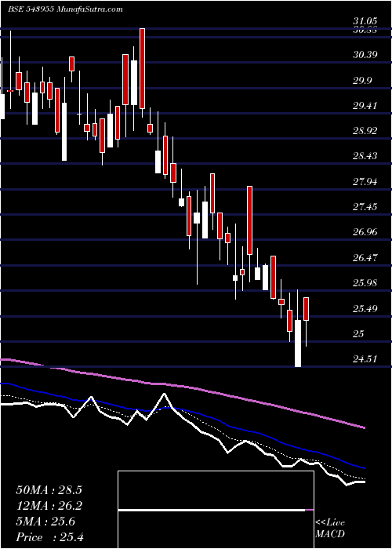
Task: Click the MACD histogram box
Action: [216, 510]
